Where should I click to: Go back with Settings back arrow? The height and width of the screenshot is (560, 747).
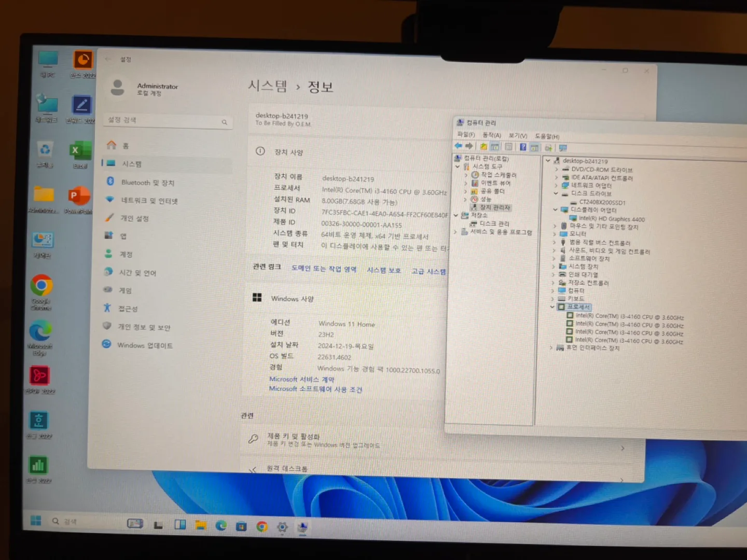[x=108, y=59]
